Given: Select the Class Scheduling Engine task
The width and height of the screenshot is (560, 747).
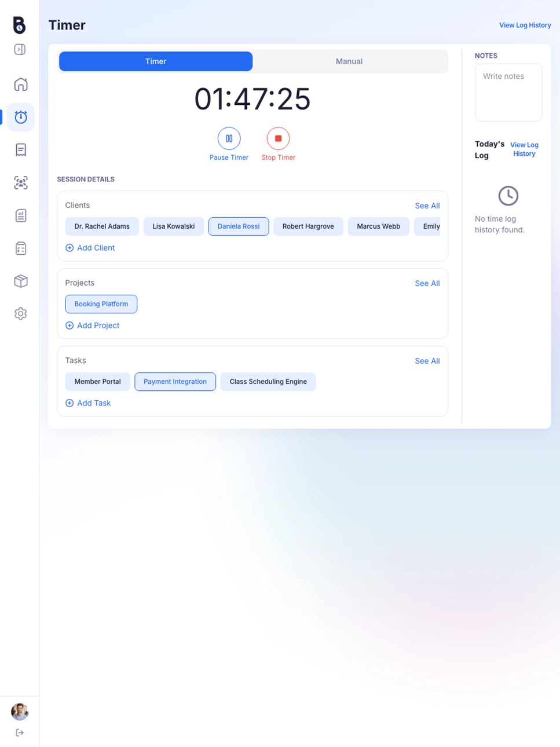Looking at the screenshot, I should point(268,382).
